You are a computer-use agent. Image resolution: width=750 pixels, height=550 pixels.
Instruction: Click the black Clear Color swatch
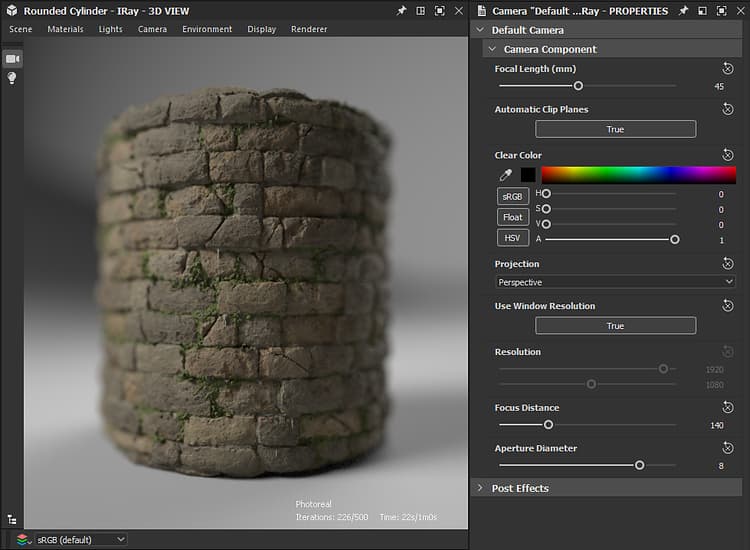(528, 175)
